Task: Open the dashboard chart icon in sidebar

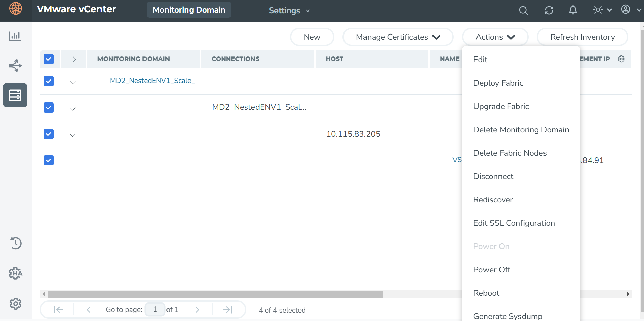Action: pyautogui.click(x=15, y=36)
